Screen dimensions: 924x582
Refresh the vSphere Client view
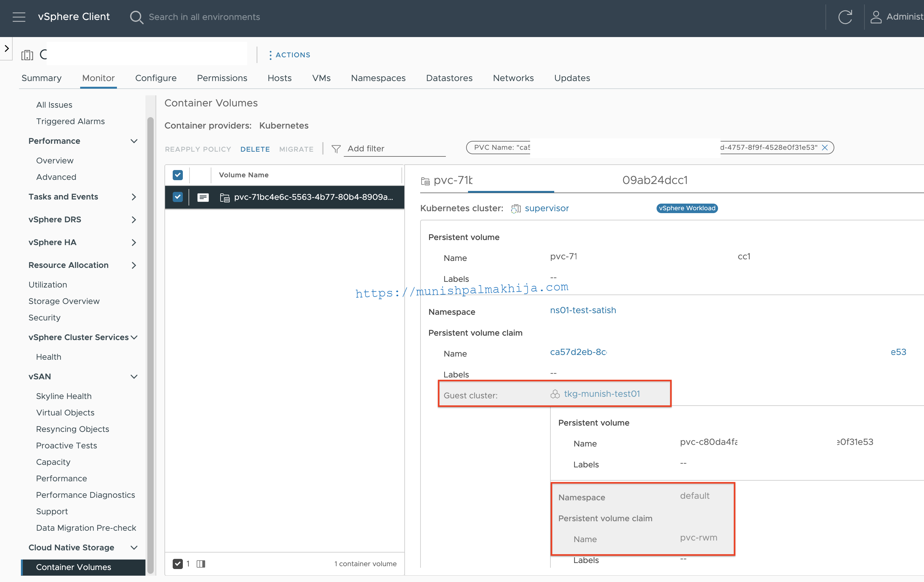pos(845,17)
